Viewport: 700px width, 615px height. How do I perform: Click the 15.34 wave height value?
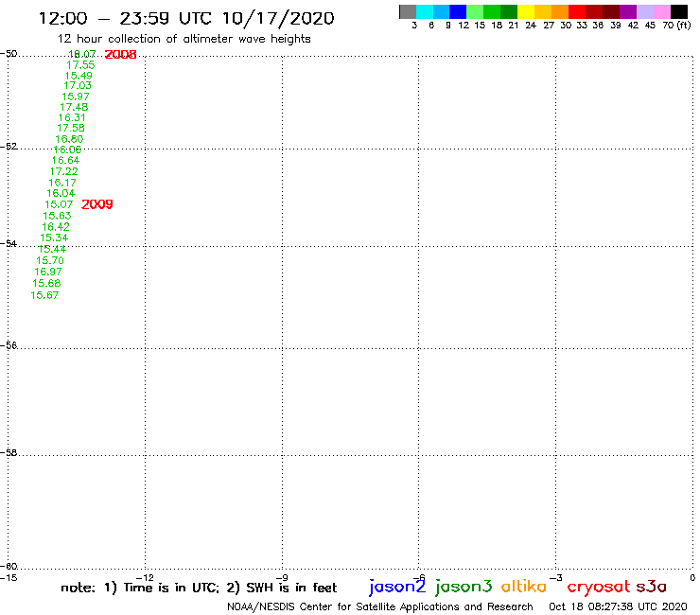pos(54,238)
